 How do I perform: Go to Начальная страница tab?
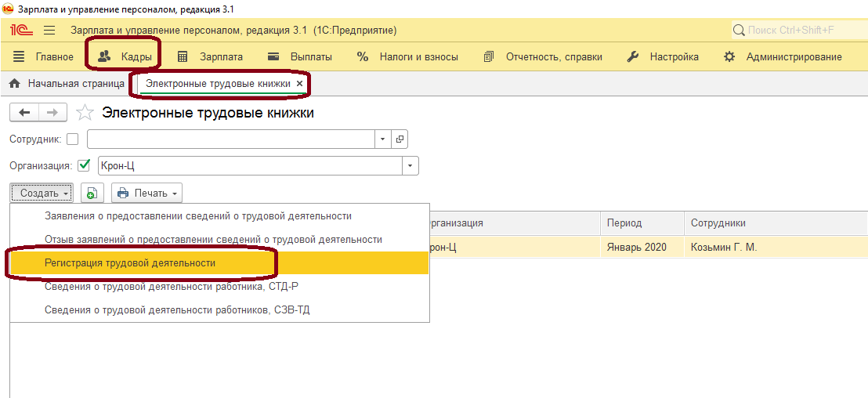[x=67, y=84]
